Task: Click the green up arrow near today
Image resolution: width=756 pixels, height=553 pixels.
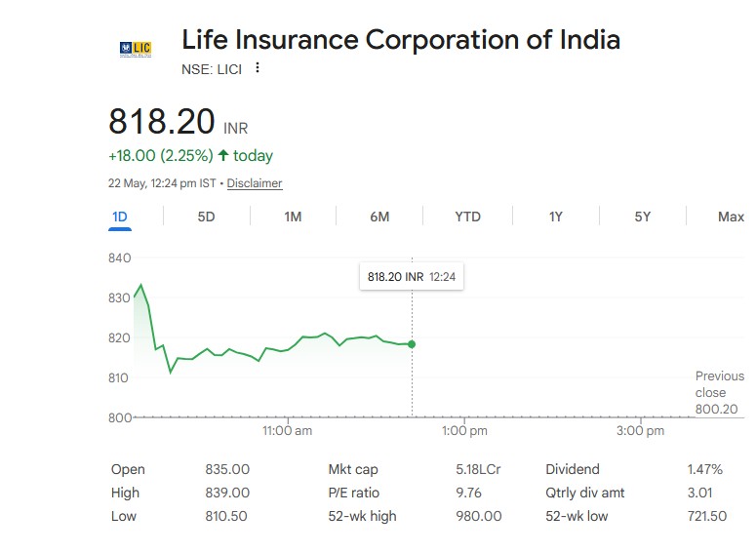Action: [x=222, y=155]
